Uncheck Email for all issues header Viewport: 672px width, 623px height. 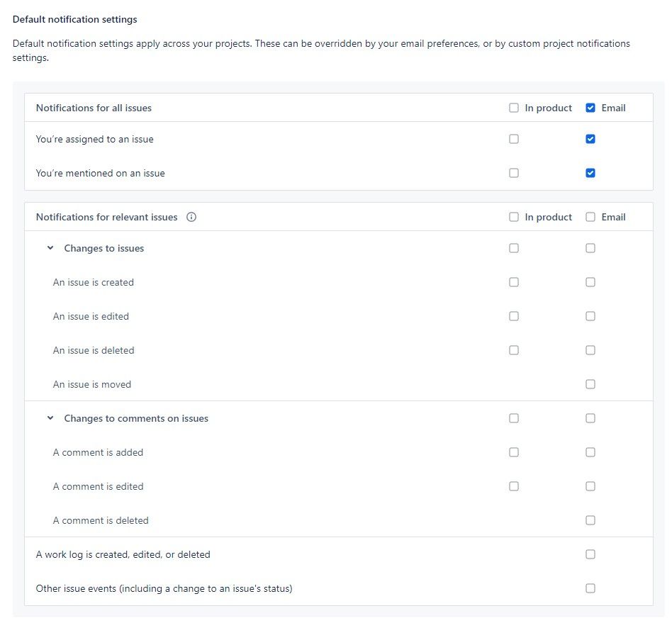tap(590, 108)
